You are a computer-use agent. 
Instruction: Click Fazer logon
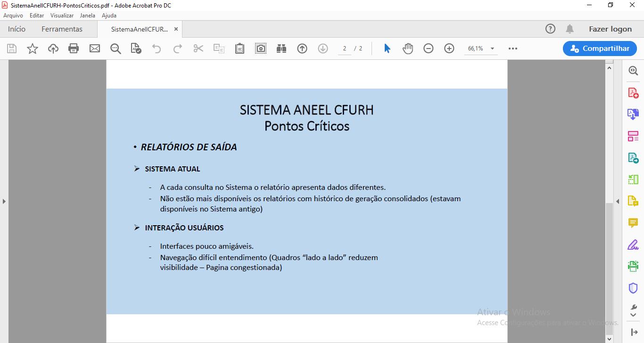coord(610,29)
